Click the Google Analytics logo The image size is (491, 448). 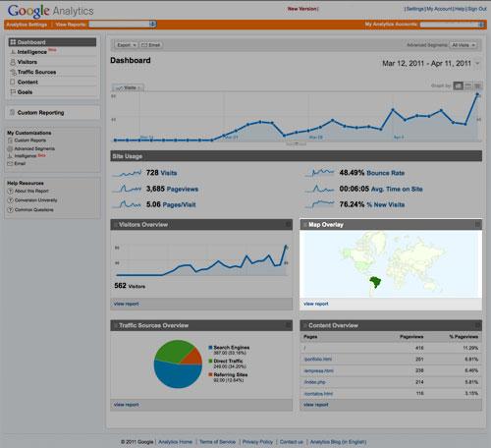(x=51, y=11)
